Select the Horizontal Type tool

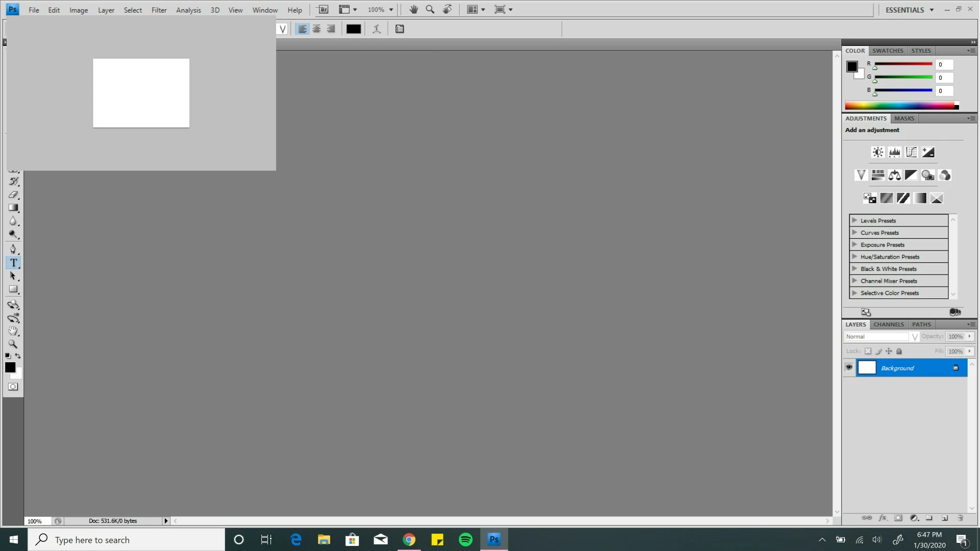(x=13, y=263)
